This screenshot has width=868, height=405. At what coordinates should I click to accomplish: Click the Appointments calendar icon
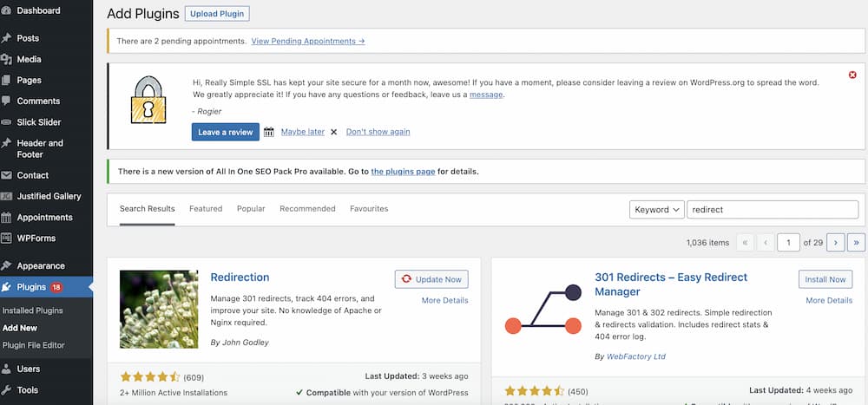[x=6, y=218]
